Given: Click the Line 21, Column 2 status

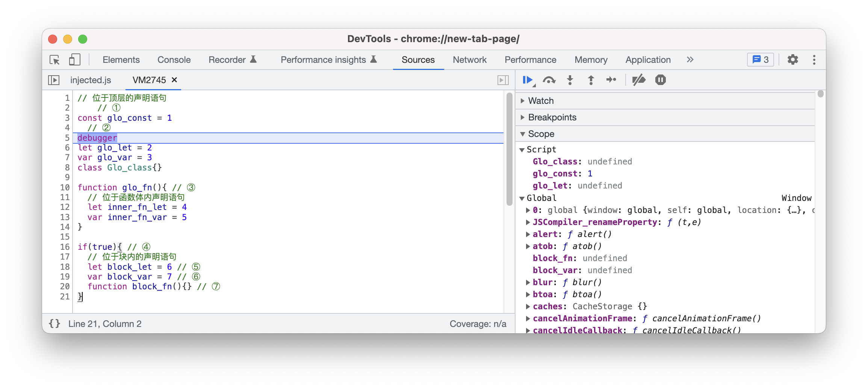Looking at the screenshot, I should click(x=105, y=324).
